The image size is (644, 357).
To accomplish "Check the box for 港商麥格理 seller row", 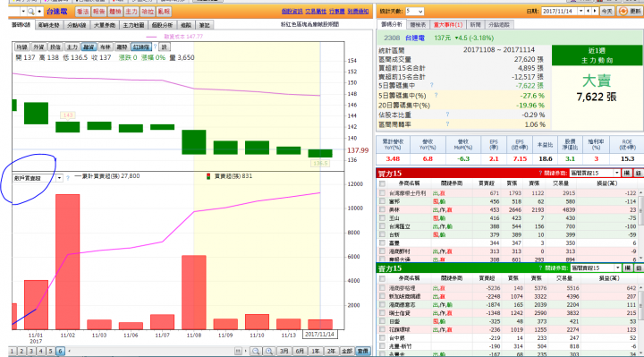I will [383, 288].
